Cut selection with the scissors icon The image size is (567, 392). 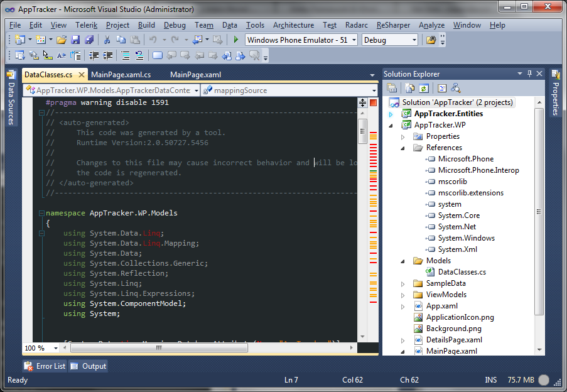[107, 40]
